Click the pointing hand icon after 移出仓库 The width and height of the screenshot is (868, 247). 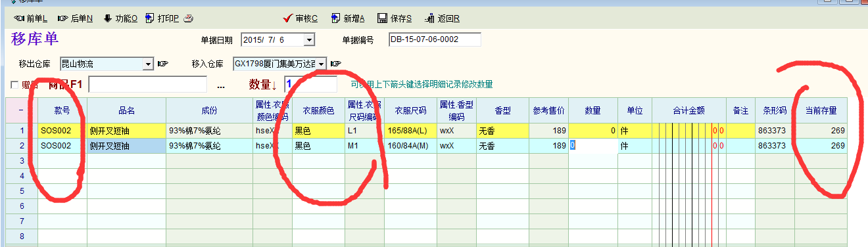[x=163, y=64]
